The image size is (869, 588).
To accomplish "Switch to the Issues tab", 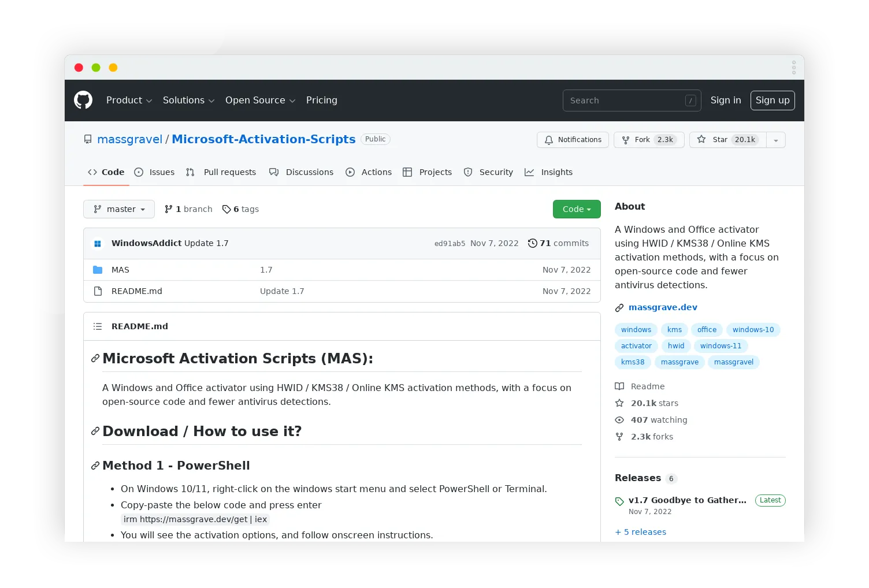I will 154,172.
